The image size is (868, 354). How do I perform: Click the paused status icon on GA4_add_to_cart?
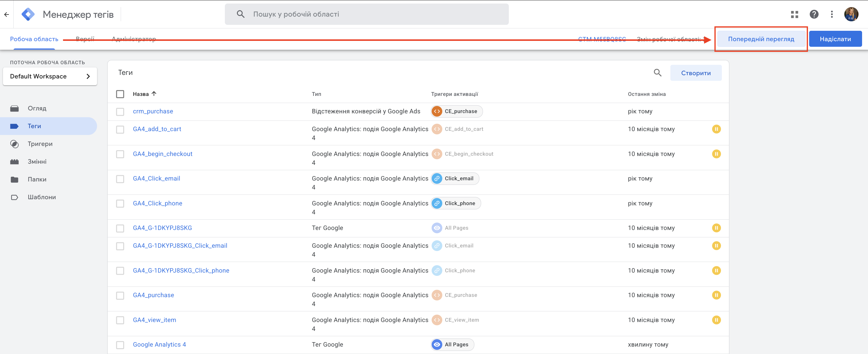click(x=716, y=129)
